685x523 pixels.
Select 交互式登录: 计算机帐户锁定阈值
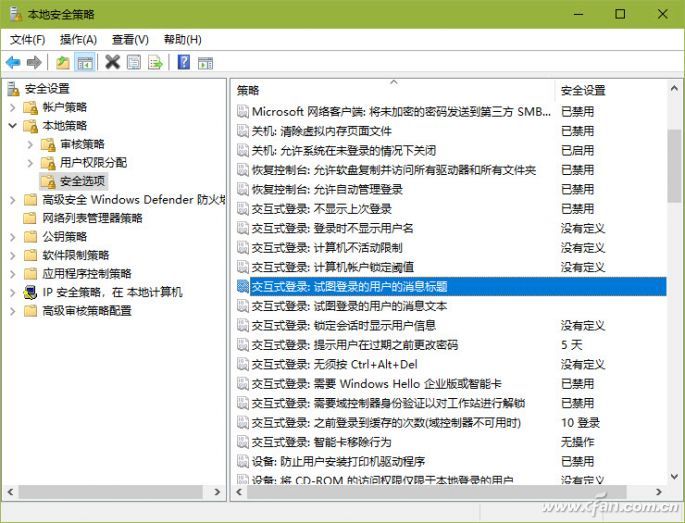click(x=450, y=267)
